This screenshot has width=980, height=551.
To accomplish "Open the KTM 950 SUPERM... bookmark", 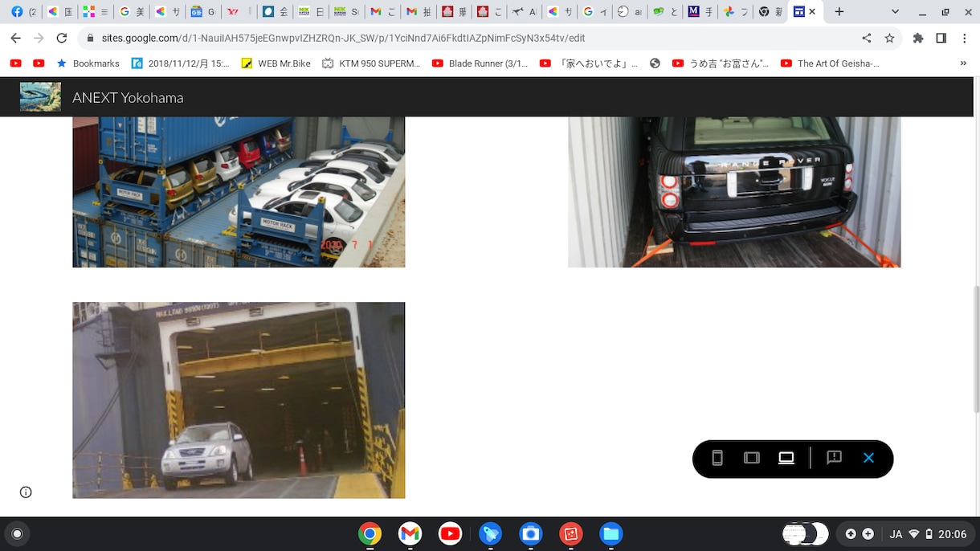I will (x=371, y=63).
